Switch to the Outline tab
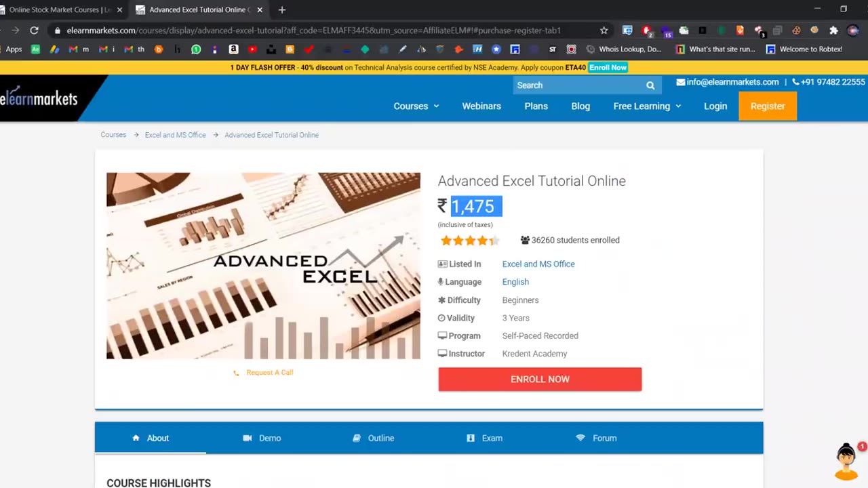 373,438
